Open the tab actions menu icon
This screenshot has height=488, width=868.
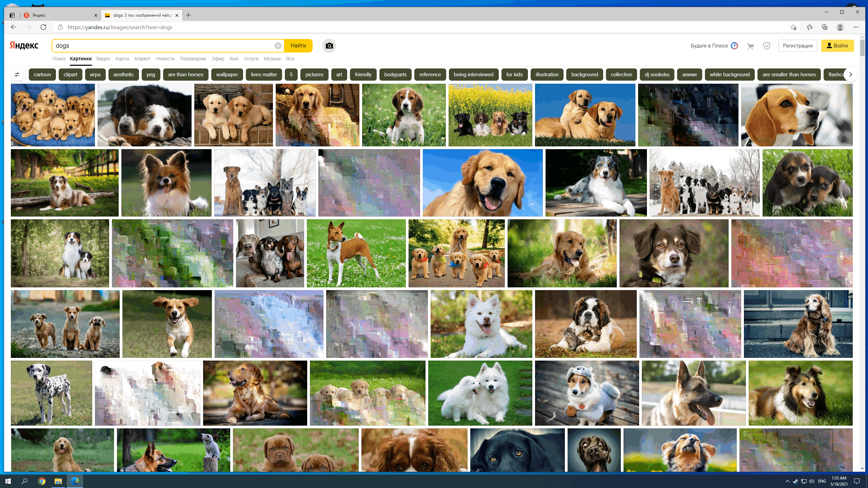(12, 15)
